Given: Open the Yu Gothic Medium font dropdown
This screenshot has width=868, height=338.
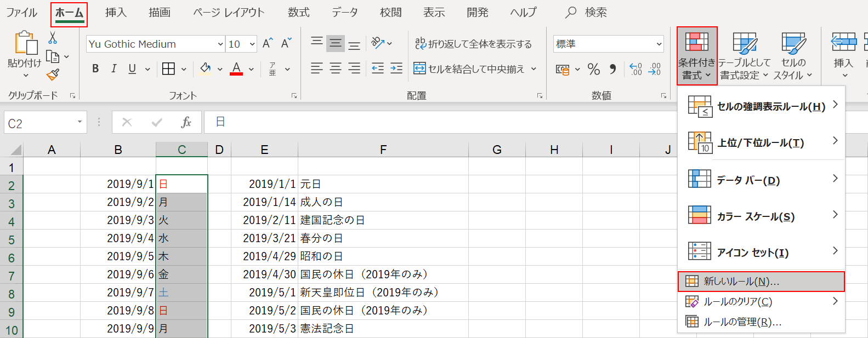Looking at the screenshot, I should pyautogui.click(x=220, y=44).
